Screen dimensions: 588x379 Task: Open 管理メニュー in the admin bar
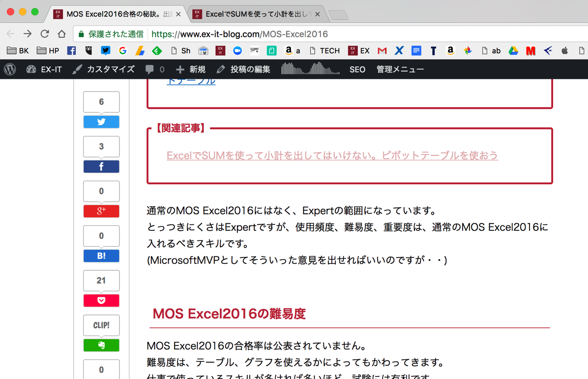click(400, 69)
